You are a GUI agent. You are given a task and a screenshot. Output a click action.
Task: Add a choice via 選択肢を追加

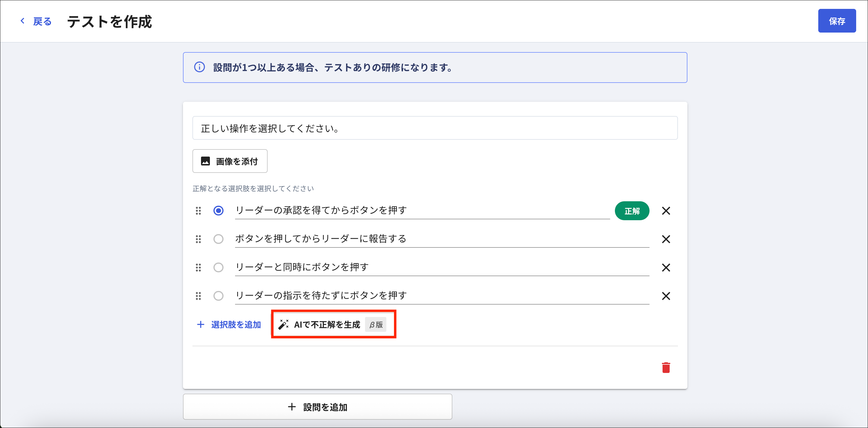[x=229, y=324]
